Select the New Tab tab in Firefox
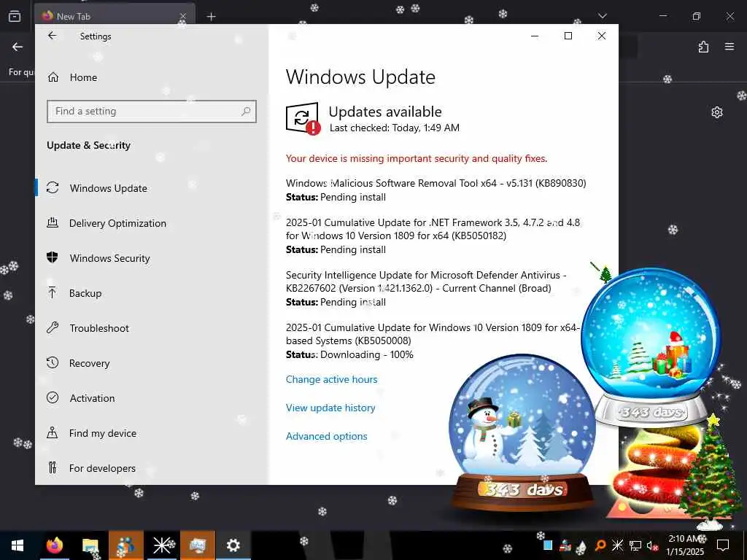The width and height of the screenshot is (747, 560). point(115,16)
